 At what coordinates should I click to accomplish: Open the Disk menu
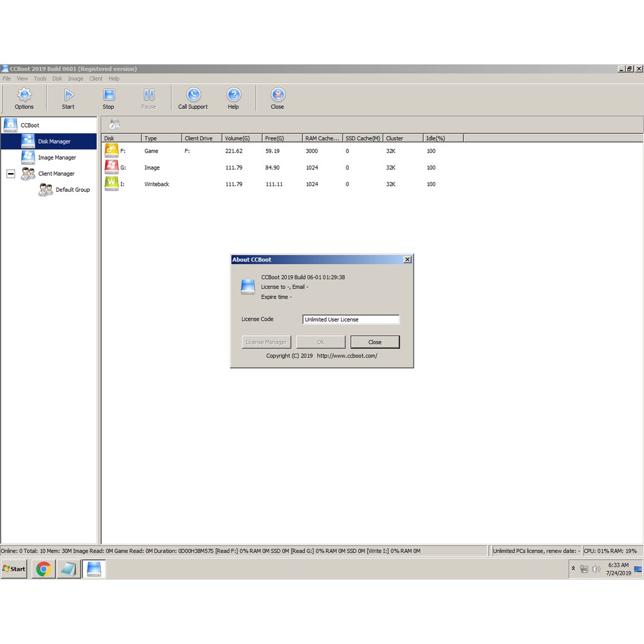[57, 79]
